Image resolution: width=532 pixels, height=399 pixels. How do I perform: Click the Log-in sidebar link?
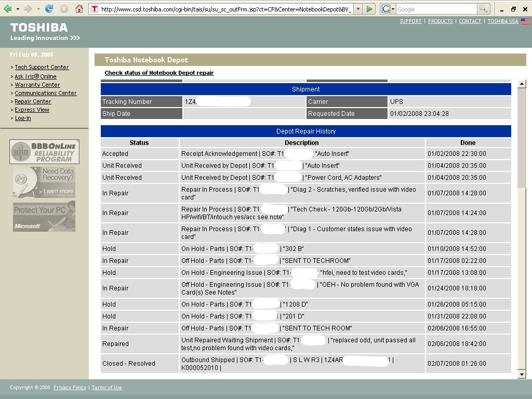point(23,118)
